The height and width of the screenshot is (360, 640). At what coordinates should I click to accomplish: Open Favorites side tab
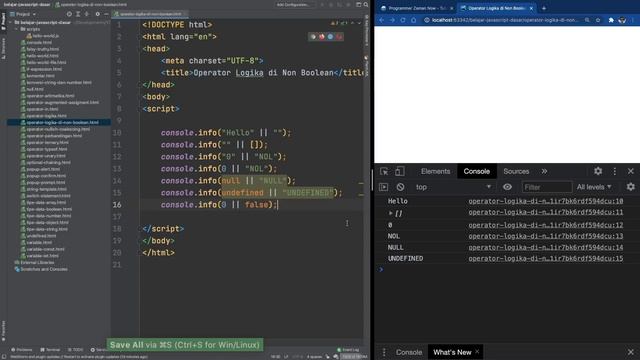tap(3, 331)
